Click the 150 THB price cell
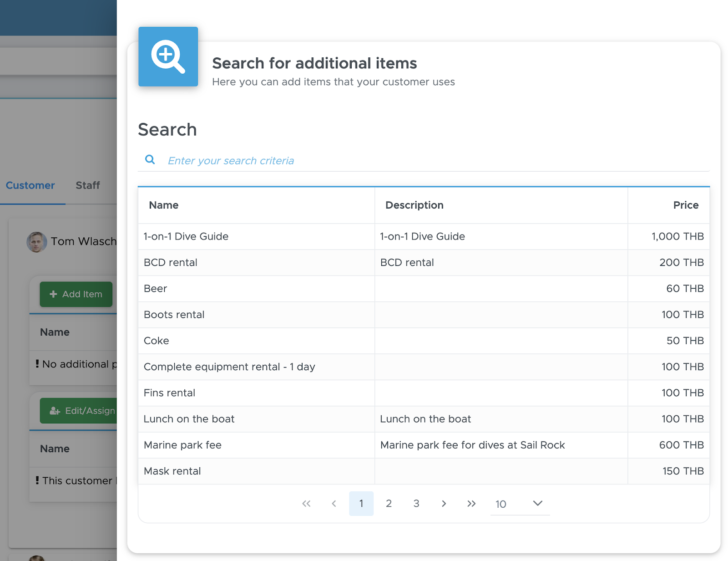The width and height of the screenshot is (728, 561). (668, 471)
